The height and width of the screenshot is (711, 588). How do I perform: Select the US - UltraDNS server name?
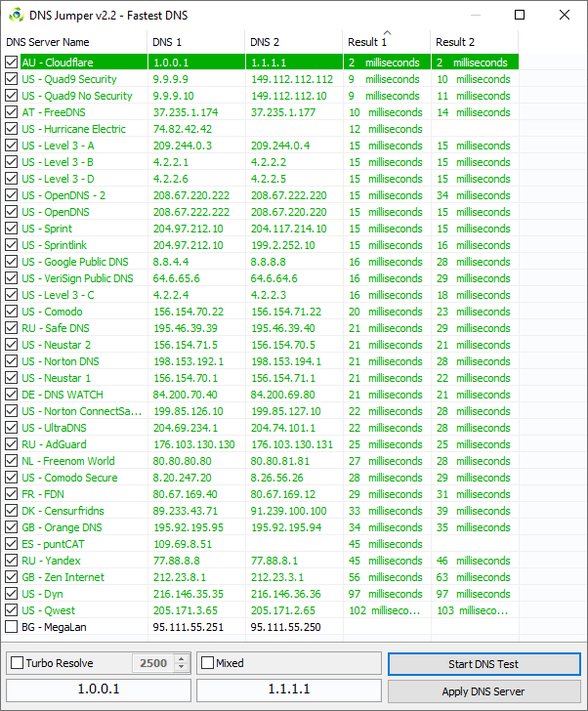click(x=54, y=428)
